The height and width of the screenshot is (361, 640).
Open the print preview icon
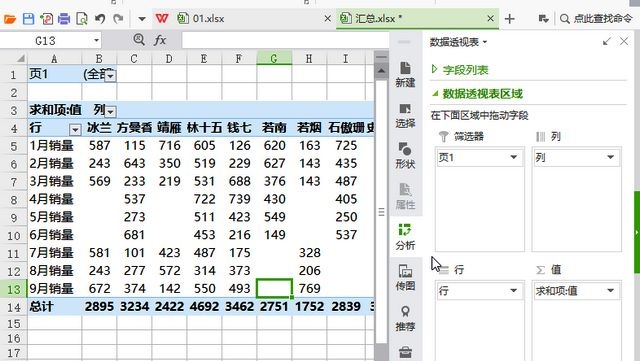pyautogui.click(x=82, y=19)
